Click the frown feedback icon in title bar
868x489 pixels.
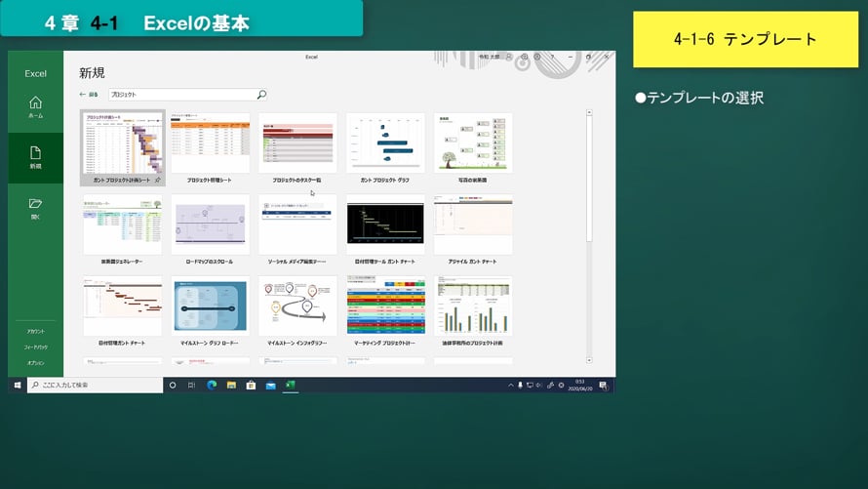coord(537,57)
